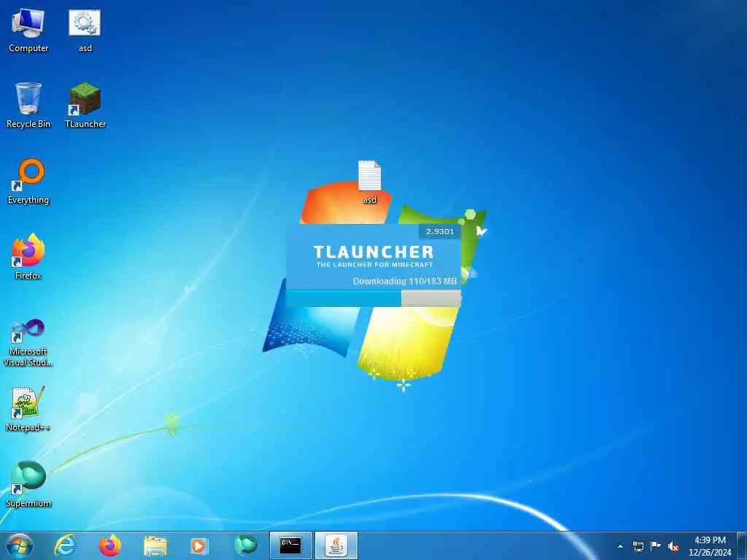The width and height of the screenshot is (747, 560).
Task: Click the 2.9301 version label
Action: pos(440,231)
